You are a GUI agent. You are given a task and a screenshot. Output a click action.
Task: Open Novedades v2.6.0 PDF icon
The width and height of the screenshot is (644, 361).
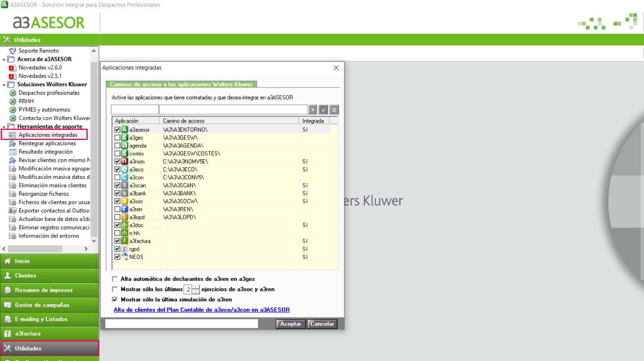pyautogui.click(x=12, y=68)
